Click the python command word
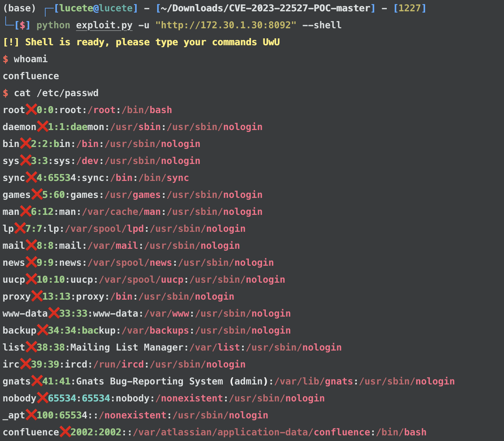The width and height of the screenshot is (504, 441). (x=53, y=25)
